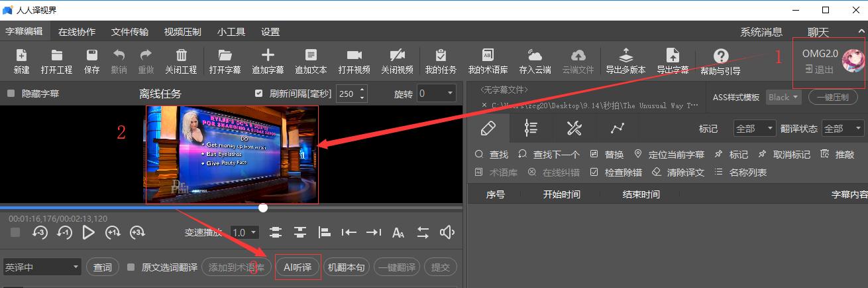The width and height of the screenshot is (868, 288).
Task: Play the video
Action: coord(89,232)
